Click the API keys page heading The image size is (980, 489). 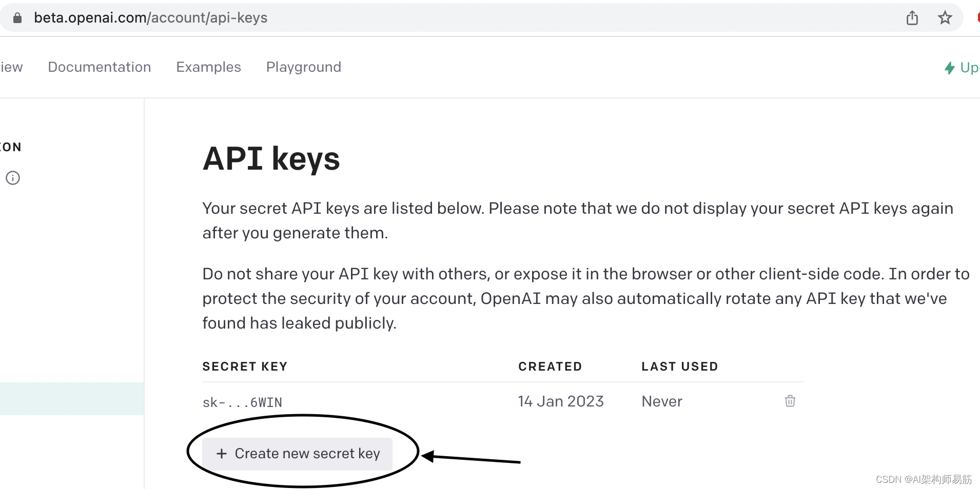coord(271,158)
